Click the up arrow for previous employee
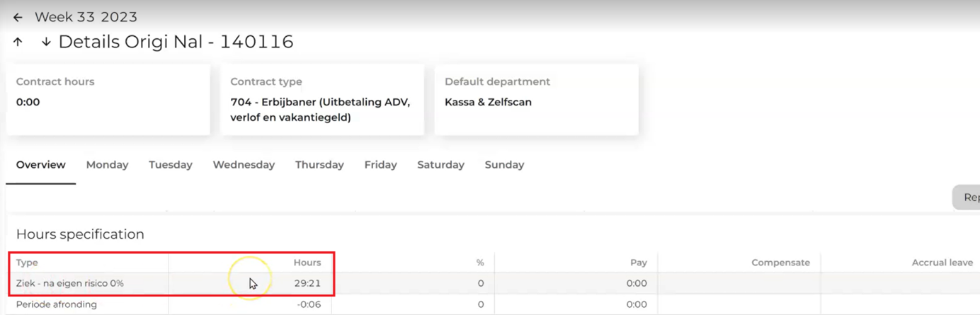 tap(18, 42)
